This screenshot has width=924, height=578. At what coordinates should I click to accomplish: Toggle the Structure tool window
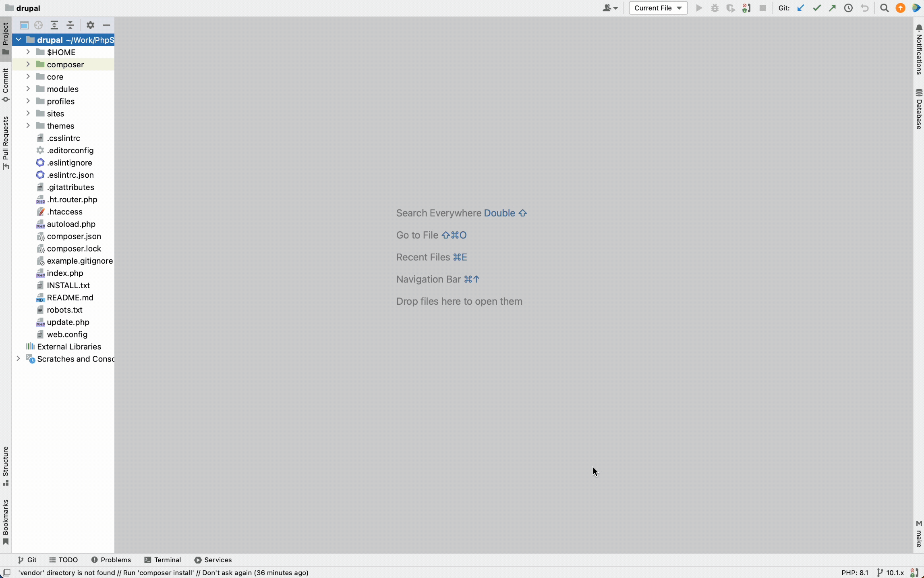click(x=6, y=466)
